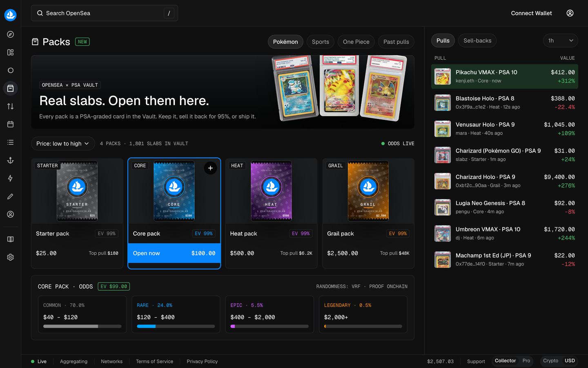Click the NEW badge beside Packs
This screenshot has height=368, width=588.
[82, 42]
